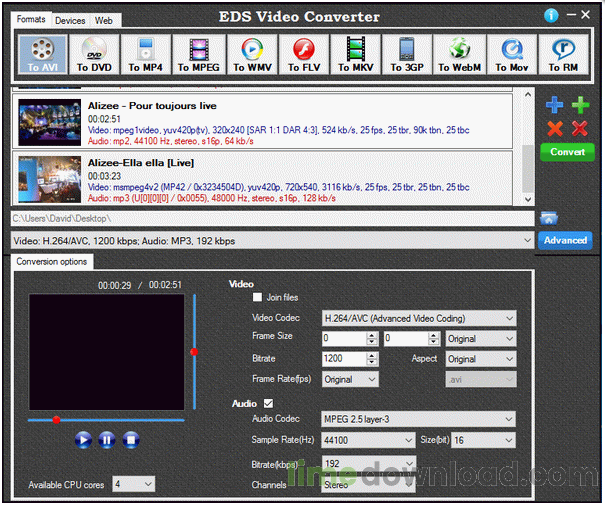Click the video preview seek slider
Screen dimensions: 605x505
pyautogui.click(x=110, y=420)
